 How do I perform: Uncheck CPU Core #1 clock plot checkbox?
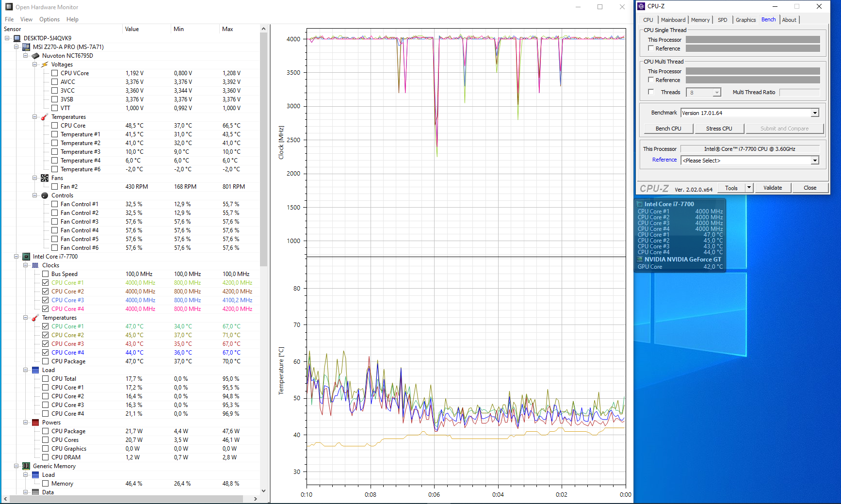(45, 283)
